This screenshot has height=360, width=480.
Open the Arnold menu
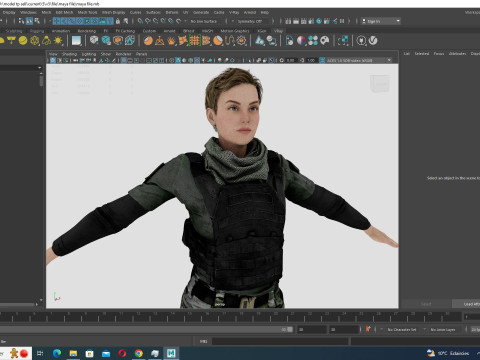coord(250,12)
